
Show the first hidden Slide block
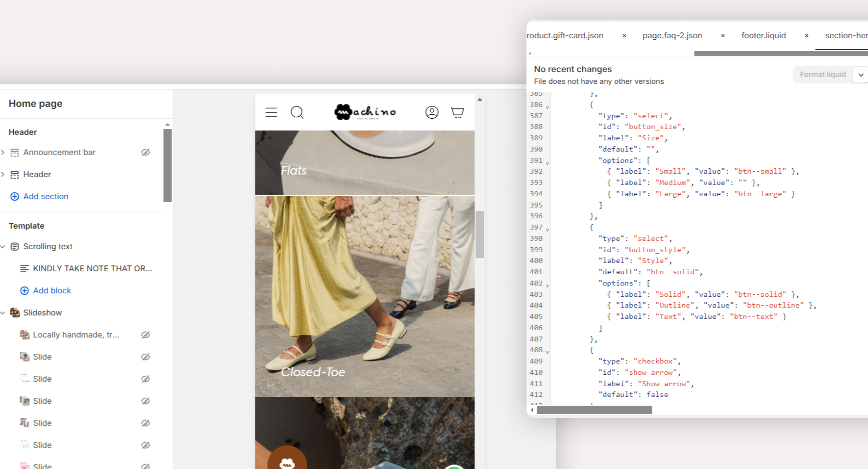(146, 357)
